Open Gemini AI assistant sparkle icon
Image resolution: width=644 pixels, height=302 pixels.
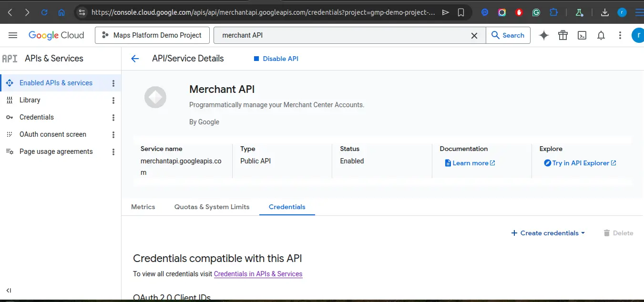[x=544, y=35]
